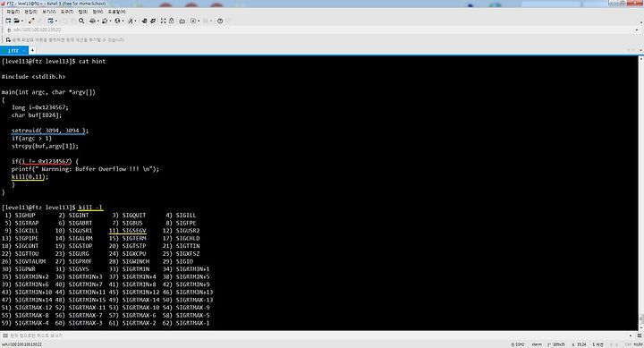This screenshot has width=644, height=348.
Task: Click the compose bar icon at bottom left
Action: (5, 335)
